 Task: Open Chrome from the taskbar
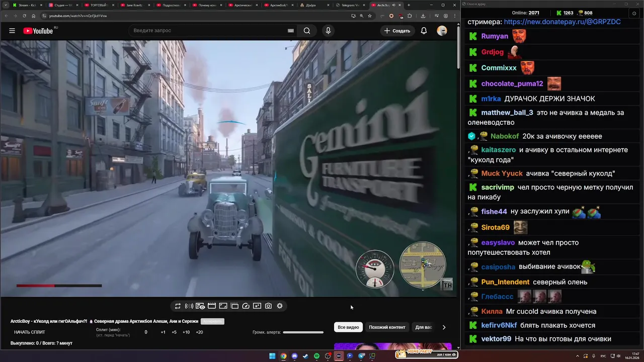tap(283, 356)
